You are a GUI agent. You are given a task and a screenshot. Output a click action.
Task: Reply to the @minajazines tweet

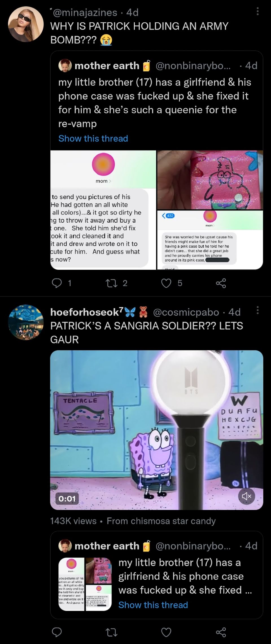(57, 283)
